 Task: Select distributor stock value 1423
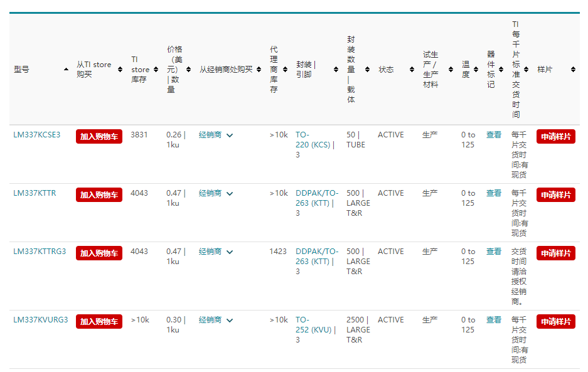[x=278, y=252]
